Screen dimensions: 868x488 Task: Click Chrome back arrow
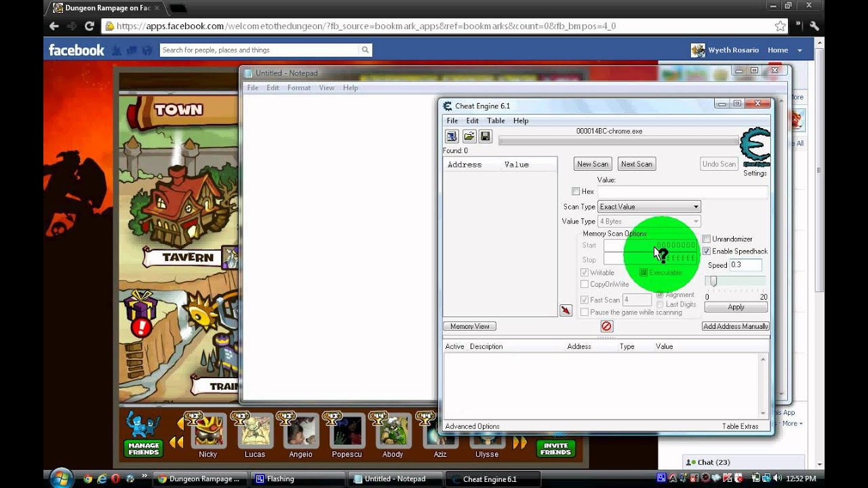(54, 26)
